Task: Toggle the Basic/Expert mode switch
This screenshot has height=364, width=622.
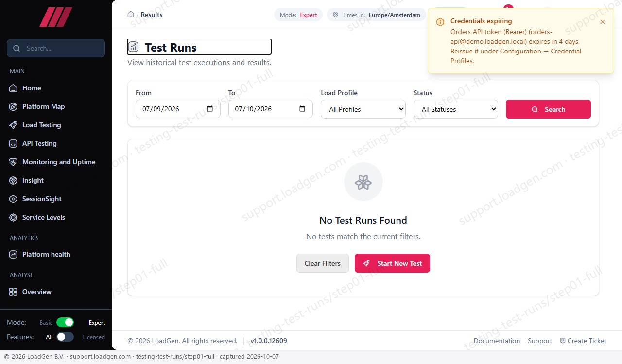Action: coord(65,322)
